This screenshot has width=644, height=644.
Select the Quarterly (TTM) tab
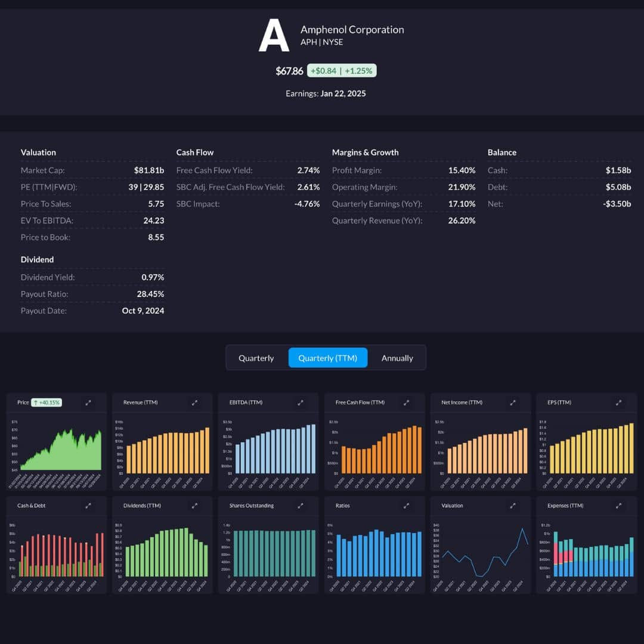tap(328, 358)
